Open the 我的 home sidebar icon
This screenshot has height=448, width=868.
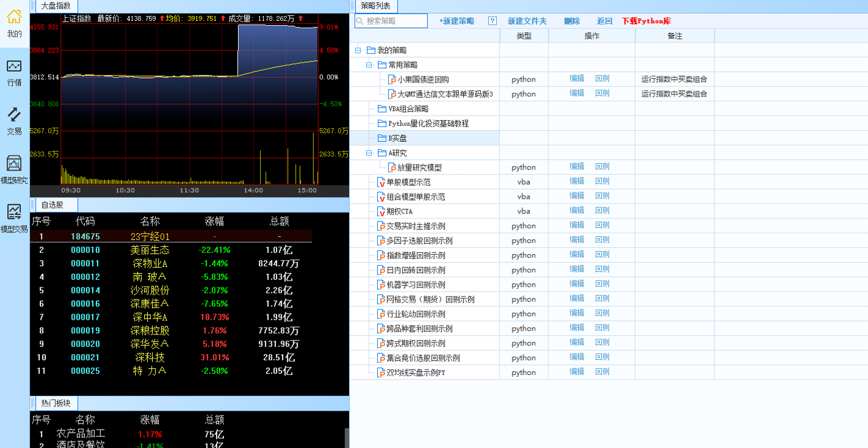click(14, 17)
